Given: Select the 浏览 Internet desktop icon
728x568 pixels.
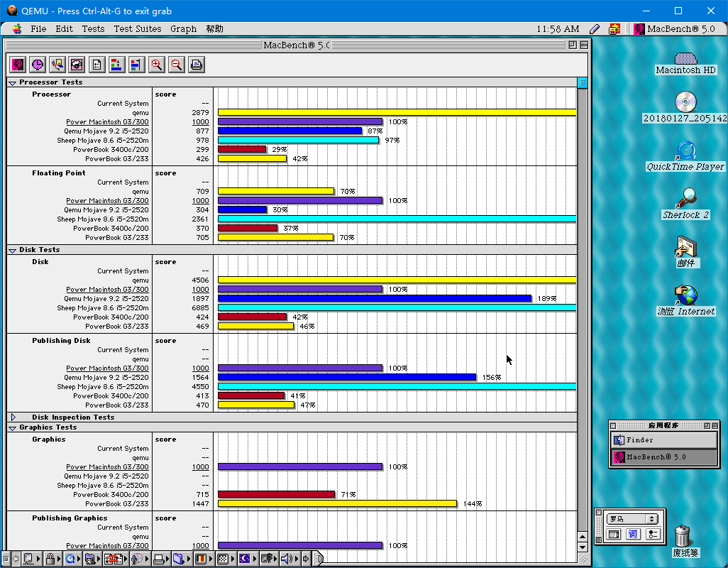Looking at the screenshot, I should 685,300.
